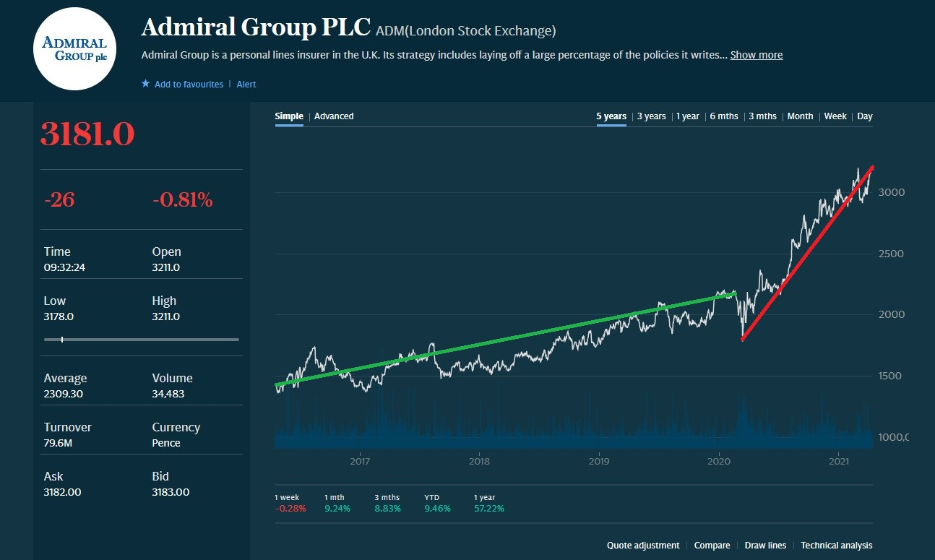
Task: Expand description with Show more
Action: click(x=756, y=55)
